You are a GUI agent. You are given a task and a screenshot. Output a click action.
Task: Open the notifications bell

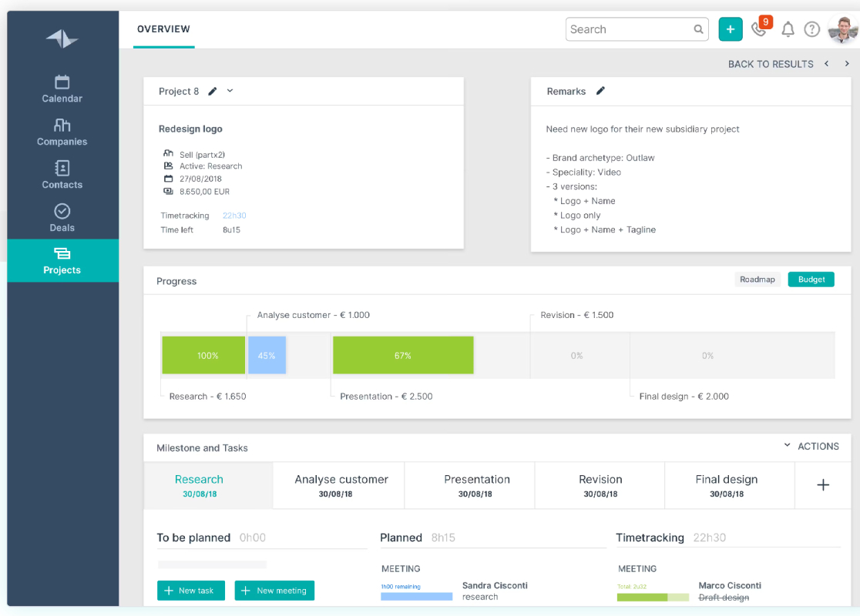788,29
